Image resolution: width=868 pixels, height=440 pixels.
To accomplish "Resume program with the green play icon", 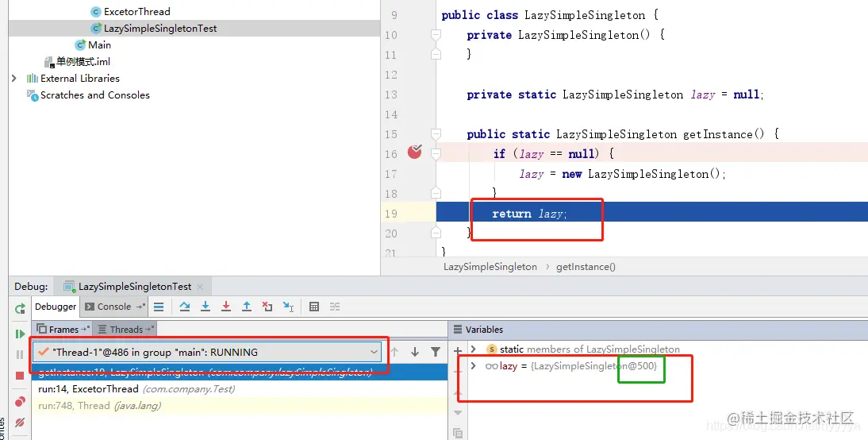I will point(20,334).
